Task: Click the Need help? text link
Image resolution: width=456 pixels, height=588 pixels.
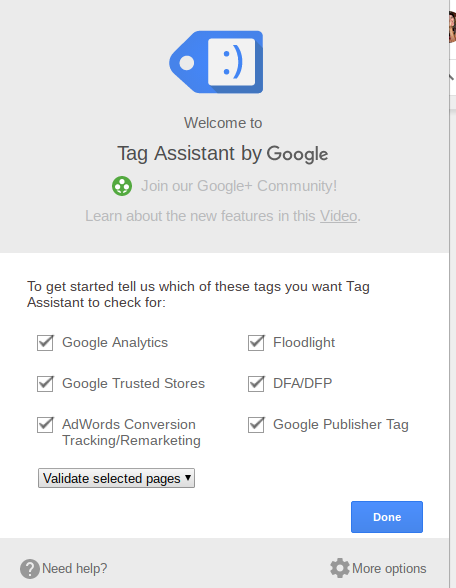Action: coord(75,568)
